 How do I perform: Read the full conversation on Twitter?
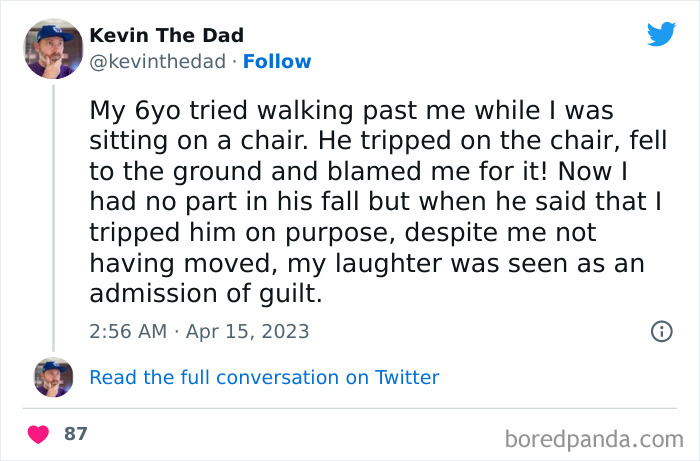pyautogui.click(x=264, y=377)
